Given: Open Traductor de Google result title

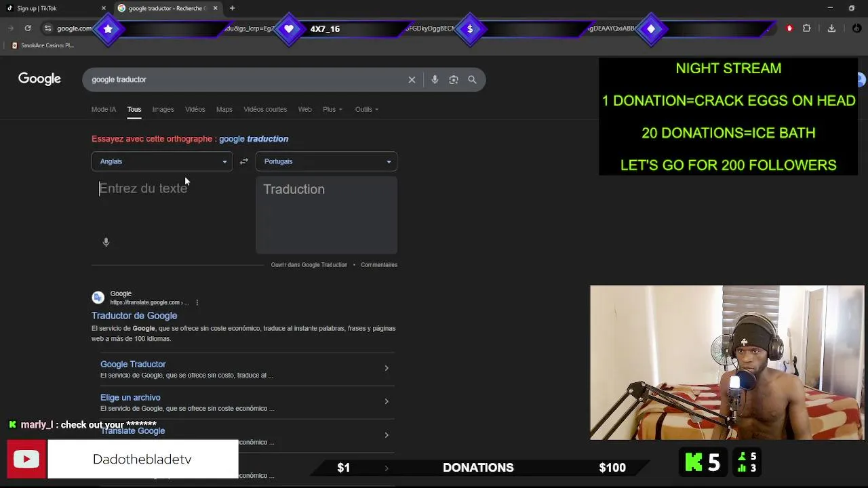Looking at the screenshot, I should point(134,316).
